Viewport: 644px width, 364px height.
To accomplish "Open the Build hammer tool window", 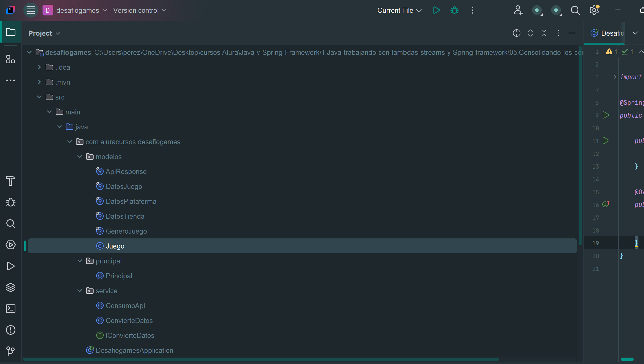I will [11, 181].
